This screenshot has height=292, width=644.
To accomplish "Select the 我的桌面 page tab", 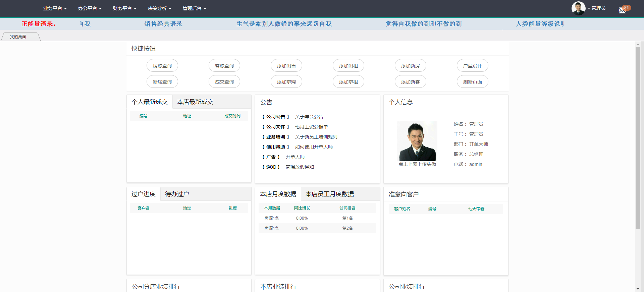I will [18, 37].
